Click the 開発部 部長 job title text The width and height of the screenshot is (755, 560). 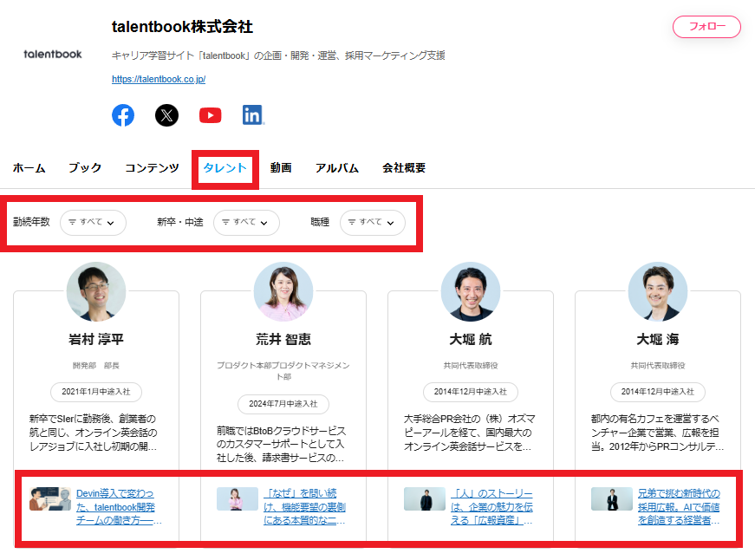(x=96, y=366)
